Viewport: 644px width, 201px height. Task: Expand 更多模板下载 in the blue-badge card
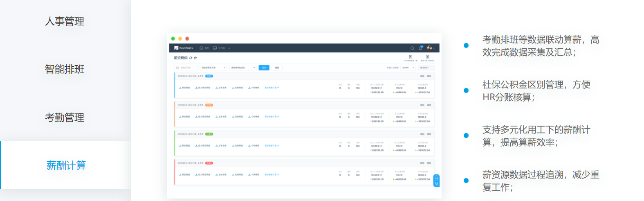272,88
